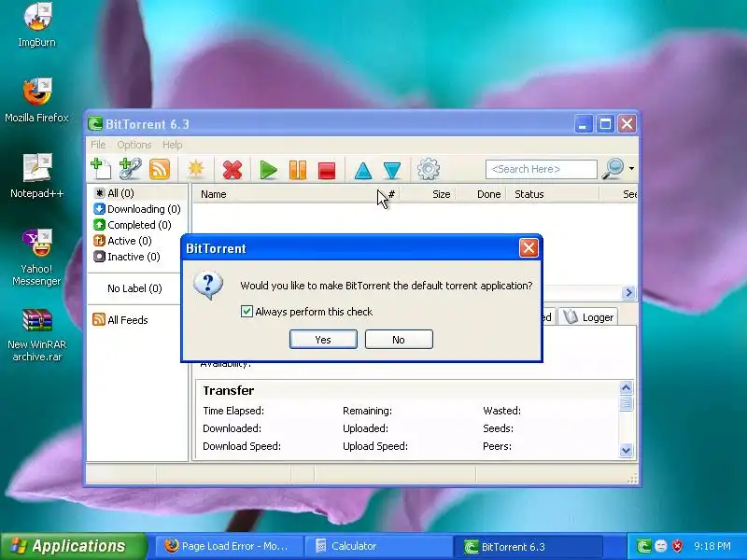Click the red X Remove torrent icon

click(232, 170)
